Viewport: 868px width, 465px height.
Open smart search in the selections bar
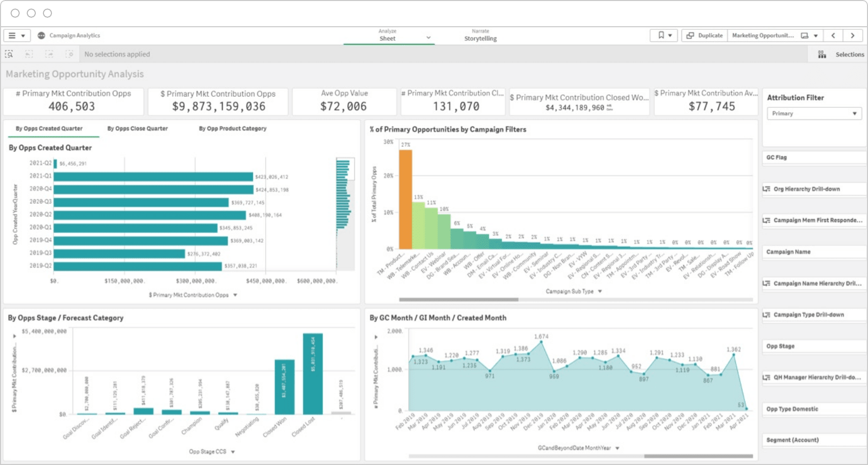click(9, 54)
